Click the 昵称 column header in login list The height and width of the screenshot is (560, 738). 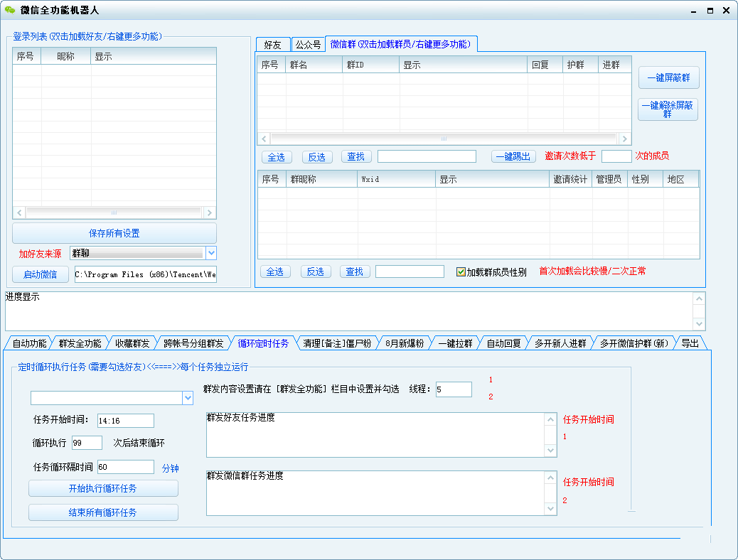[66, 56]
